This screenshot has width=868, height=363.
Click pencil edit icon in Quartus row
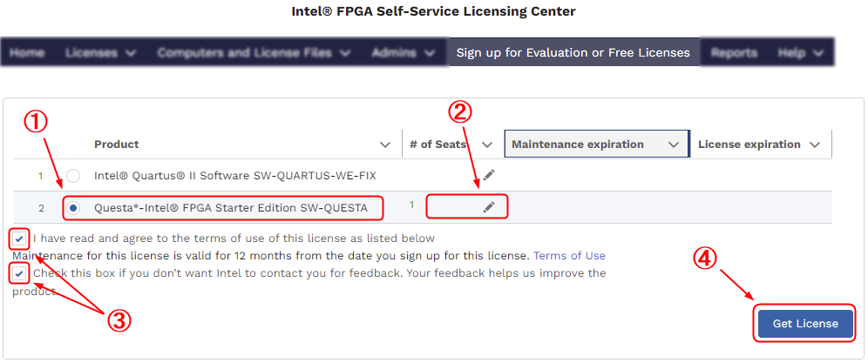tap(489, 175)
